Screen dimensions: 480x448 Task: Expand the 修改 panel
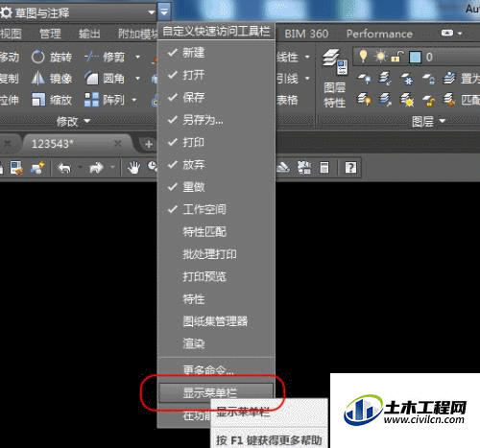(x=73, y=121)
